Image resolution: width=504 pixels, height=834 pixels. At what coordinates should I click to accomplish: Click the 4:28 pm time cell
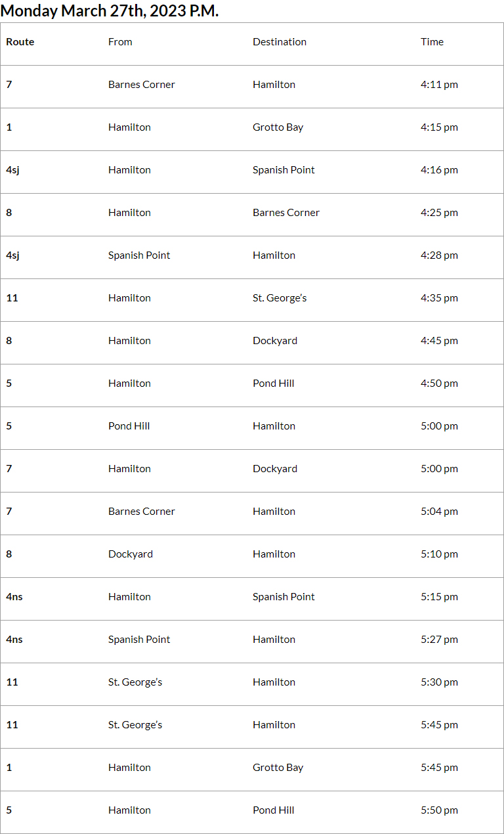coord(439,255)
